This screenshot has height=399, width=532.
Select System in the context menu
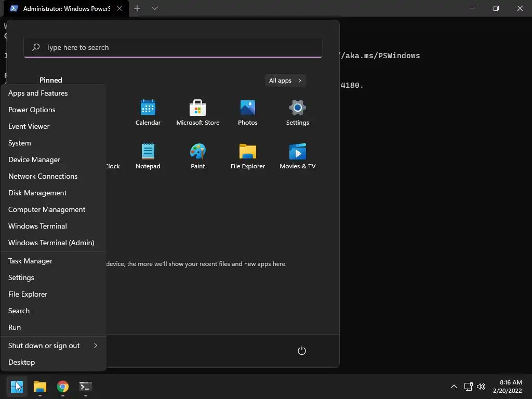pyautogui.click(x=54, y=143)
